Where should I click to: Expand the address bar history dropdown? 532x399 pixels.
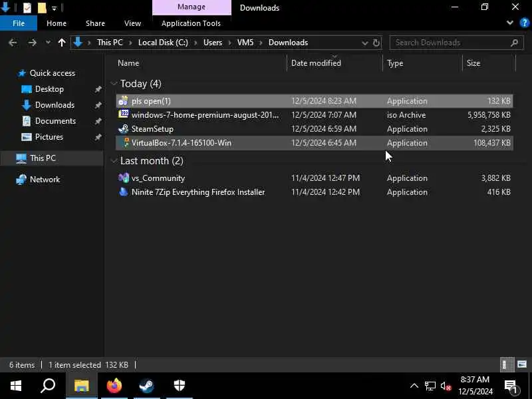pyautogui.click(x=364, y=43)
